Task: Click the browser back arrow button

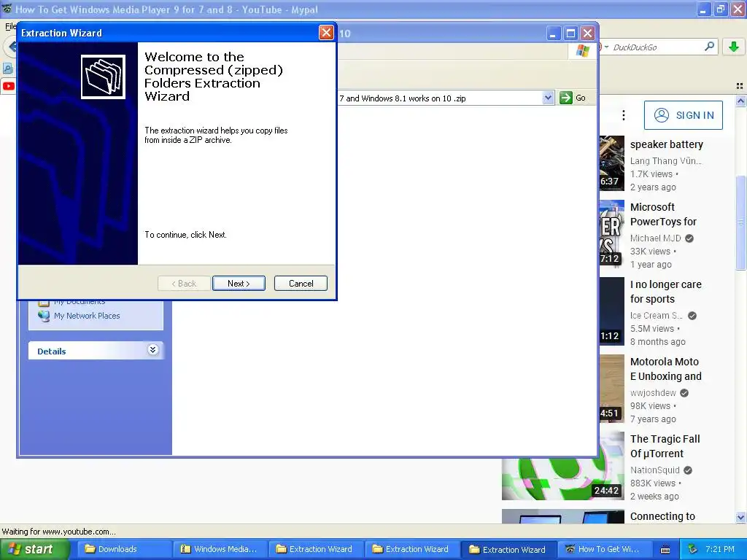Action: [12, 47]
